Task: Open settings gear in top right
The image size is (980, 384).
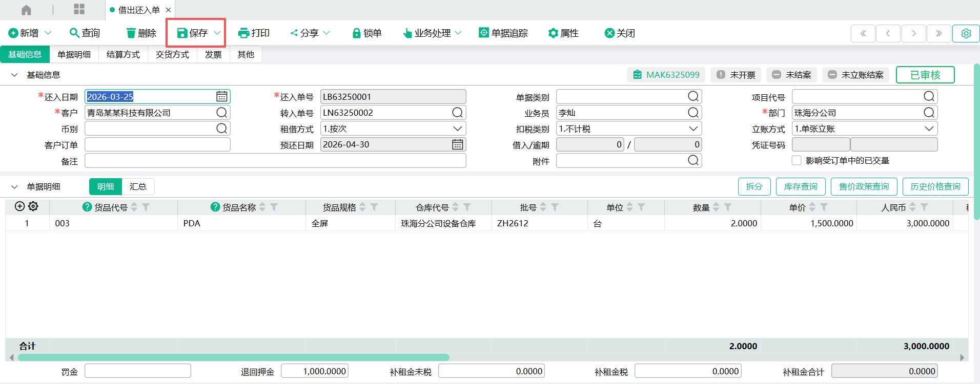Action: [966, 33]
